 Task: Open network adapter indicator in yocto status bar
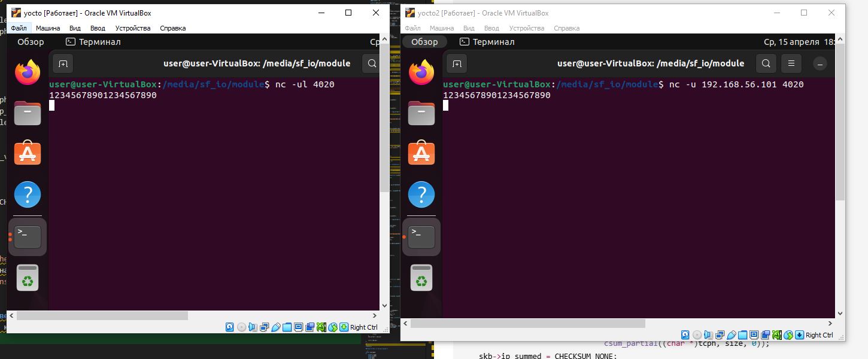pyautogui.click(x=265, y=327)
